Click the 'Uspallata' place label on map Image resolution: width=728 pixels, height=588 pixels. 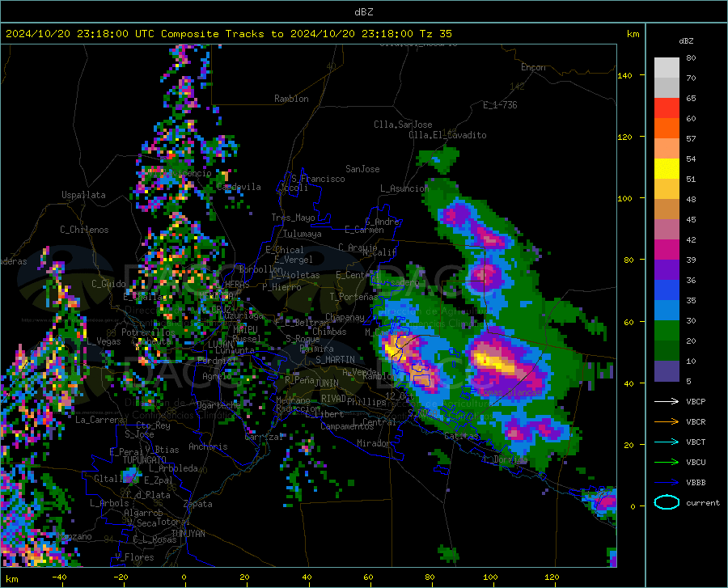83,196
